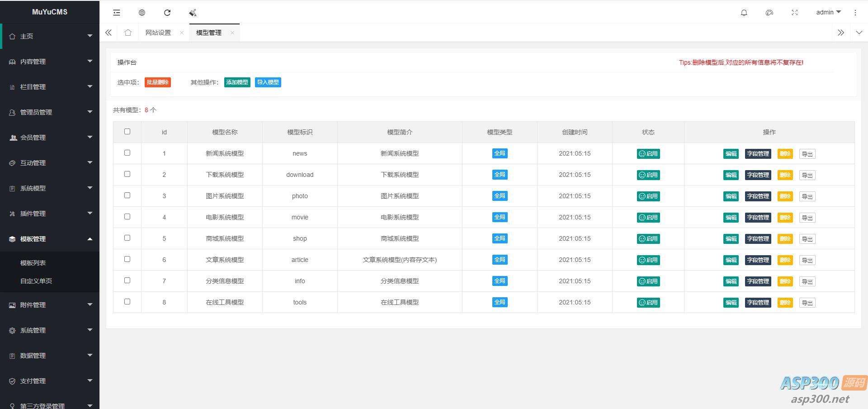The height and width of the screenshot is (409, 868).
Task: Click the clear cache broom icon
Action: point(193,13)
